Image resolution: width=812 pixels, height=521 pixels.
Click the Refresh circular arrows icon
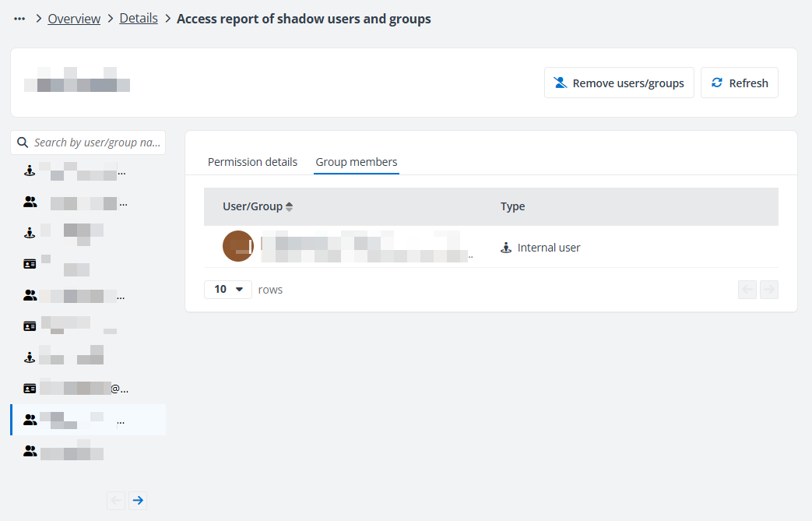pos(717,82)
